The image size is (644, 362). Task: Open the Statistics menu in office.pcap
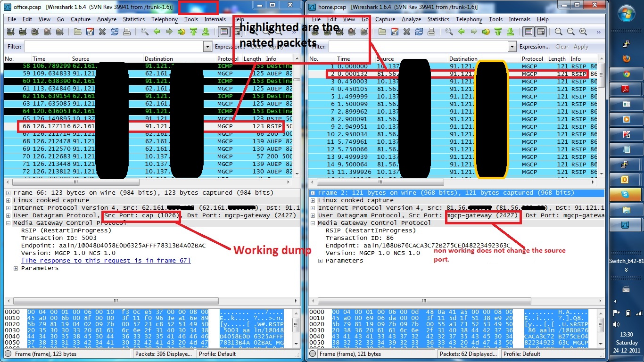pos(134,19)
